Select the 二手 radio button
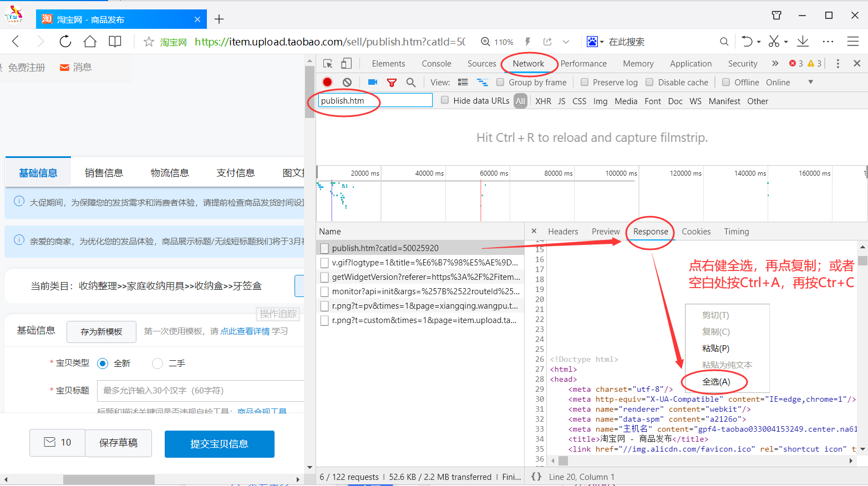 [158, 364]
